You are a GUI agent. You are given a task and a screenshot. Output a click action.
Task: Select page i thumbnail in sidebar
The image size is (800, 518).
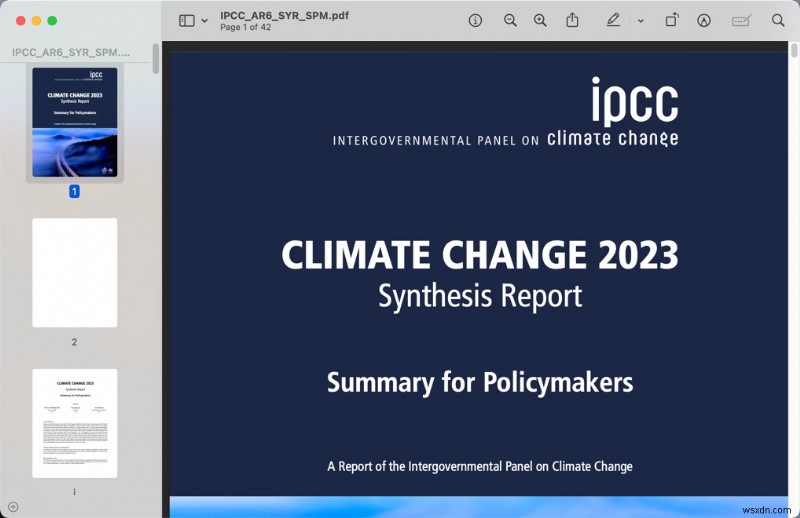coord(74,423)
